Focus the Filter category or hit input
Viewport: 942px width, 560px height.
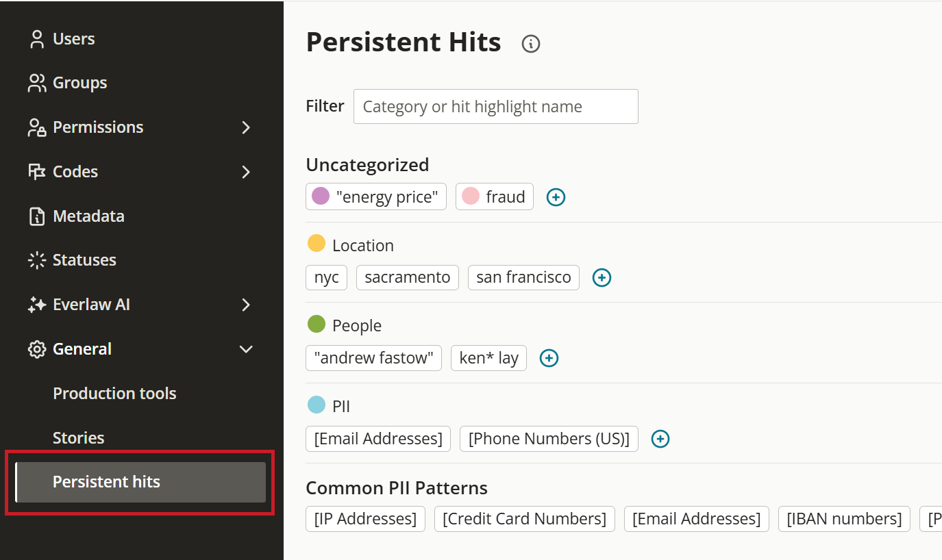[496, 107]
